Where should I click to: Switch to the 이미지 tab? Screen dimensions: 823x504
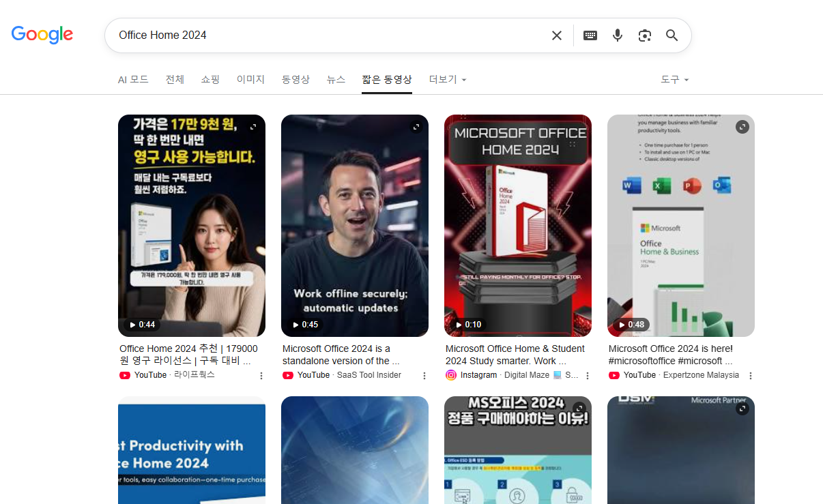point(250,80)
